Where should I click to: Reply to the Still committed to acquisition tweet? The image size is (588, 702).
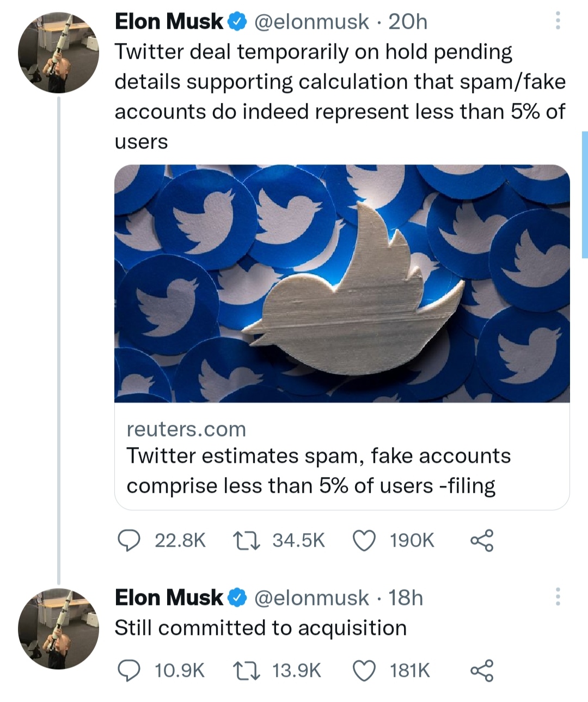click(130, 670)
